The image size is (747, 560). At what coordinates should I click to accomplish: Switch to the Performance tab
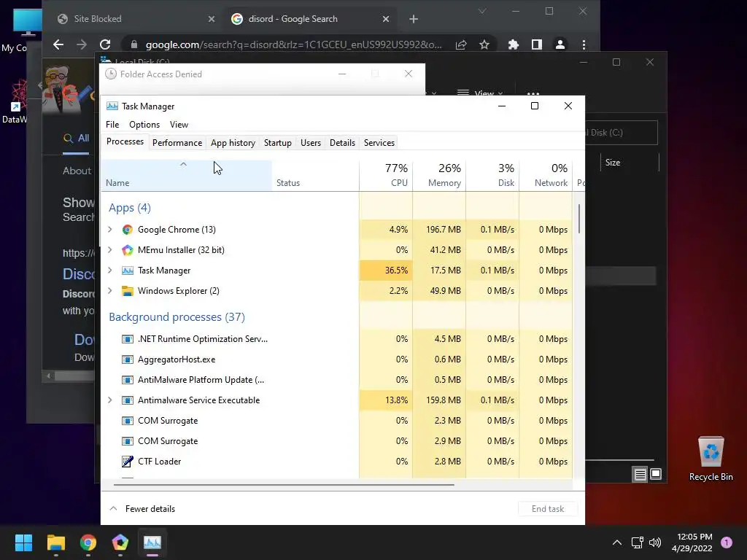tap(177, 143)
